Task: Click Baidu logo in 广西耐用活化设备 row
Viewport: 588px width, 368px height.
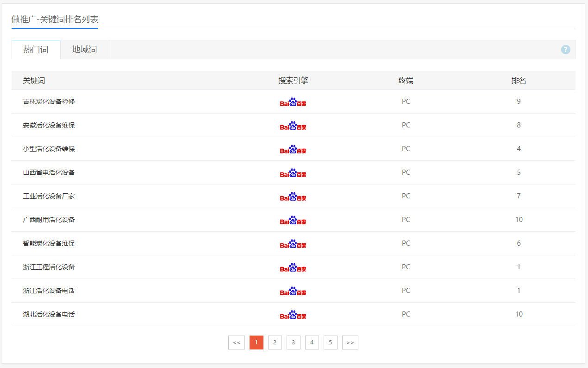Action: point(293,220)
